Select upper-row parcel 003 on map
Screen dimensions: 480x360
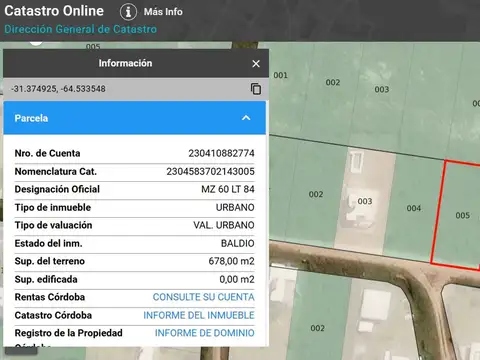point(382,89)
